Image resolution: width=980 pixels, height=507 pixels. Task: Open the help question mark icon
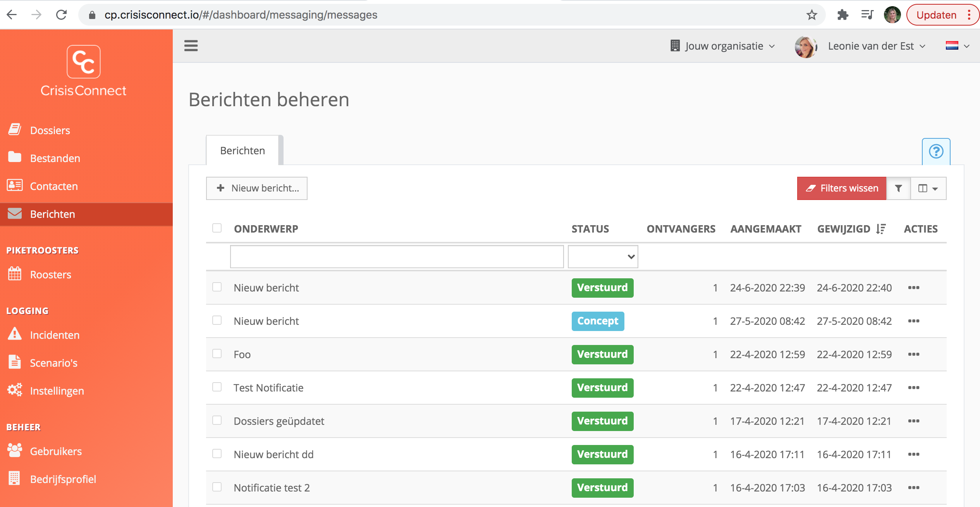point(936,151)
